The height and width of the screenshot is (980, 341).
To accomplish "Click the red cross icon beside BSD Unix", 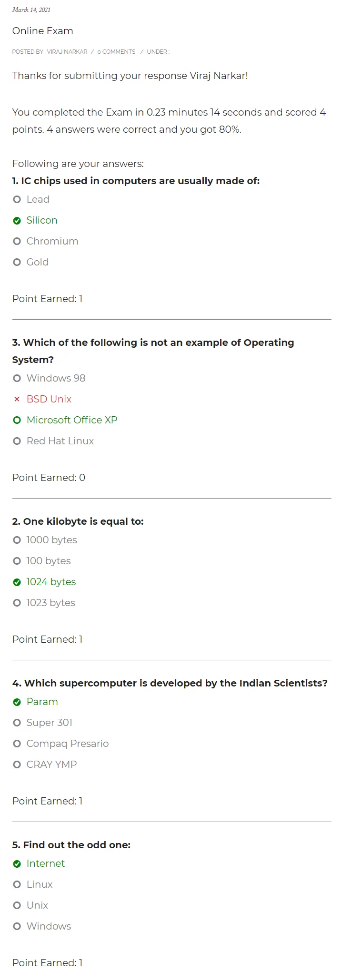I will click(x=17, y=399).
